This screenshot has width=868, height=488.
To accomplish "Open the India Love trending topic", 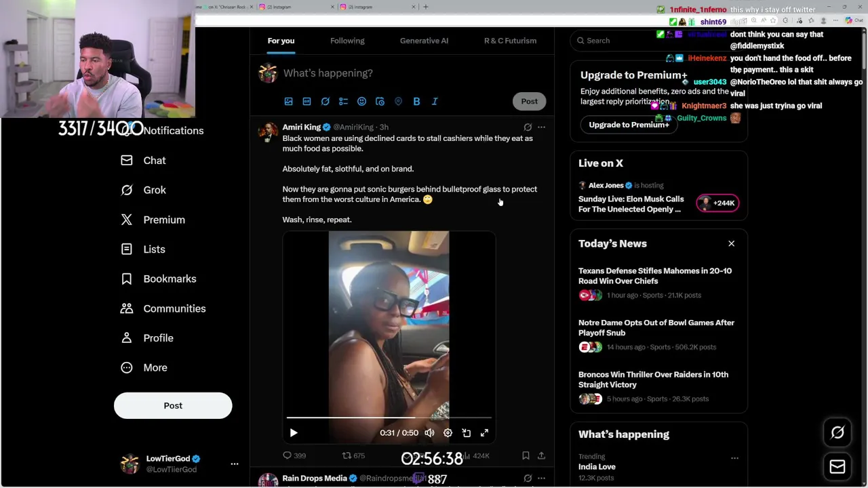I will pyautogui.click(x=597, y=467).
